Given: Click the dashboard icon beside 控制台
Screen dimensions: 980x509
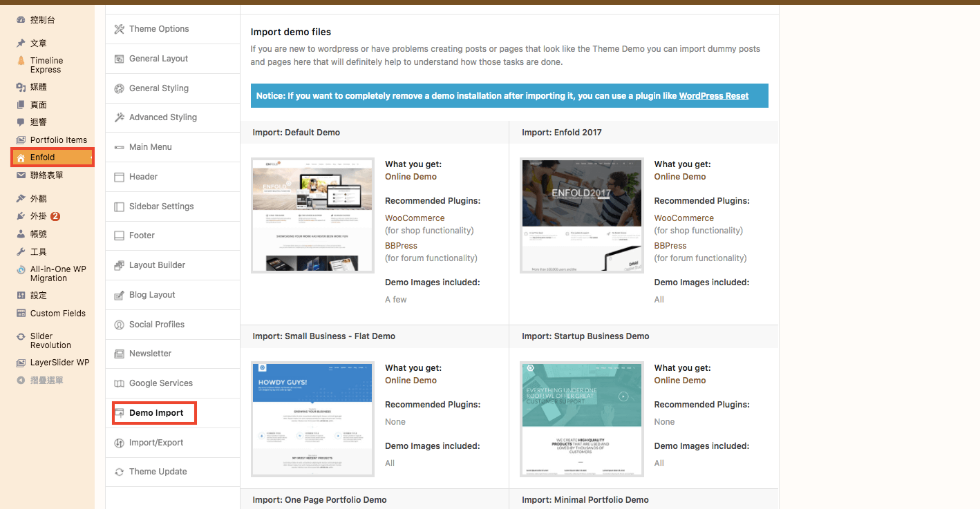Looking at the screenshot, I should coord(21,20).
